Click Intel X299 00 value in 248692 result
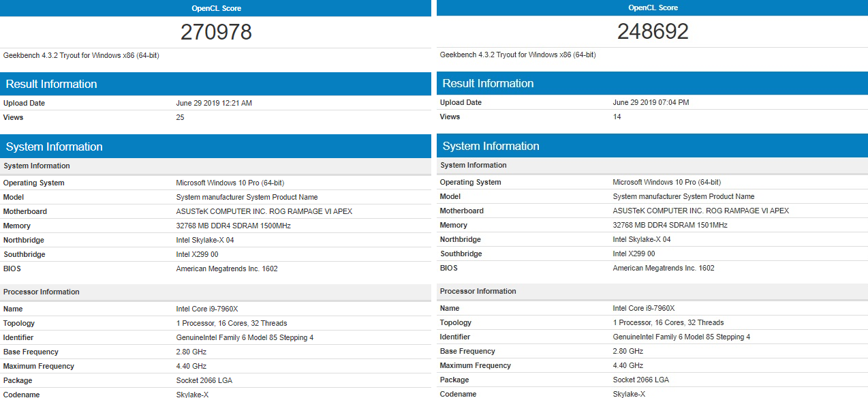Screen dimensions: 868x398 (x=634, y=254)
